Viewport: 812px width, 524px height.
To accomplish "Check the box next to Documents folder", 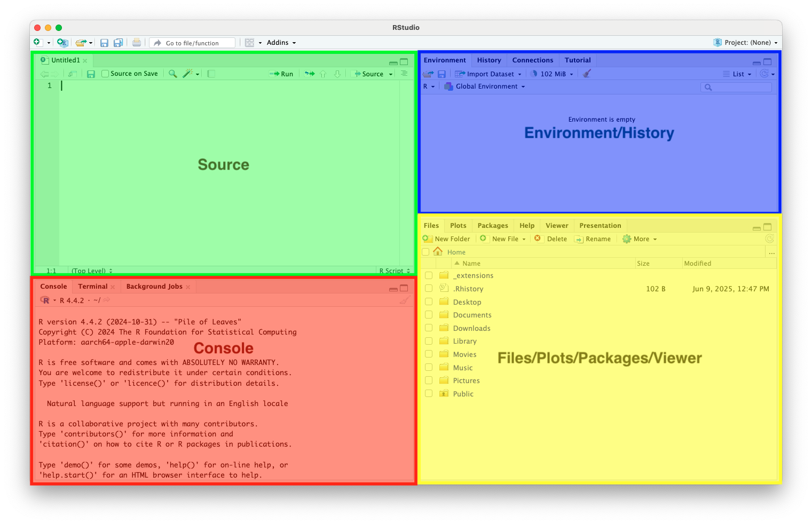I will tap(428, 315).
